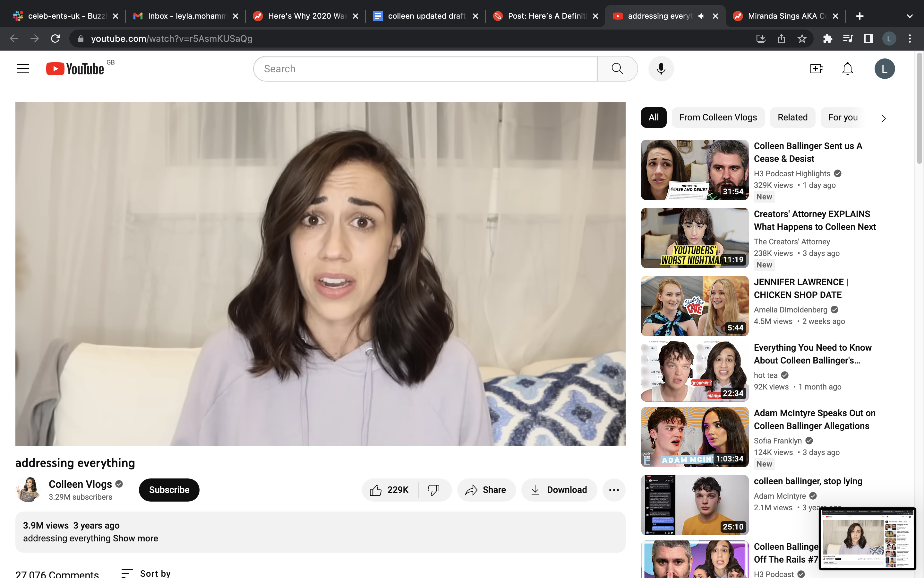Subscribe to Colleen Vlogs
The width and height of the screenshot is (924, 578).
click(169, 490)
